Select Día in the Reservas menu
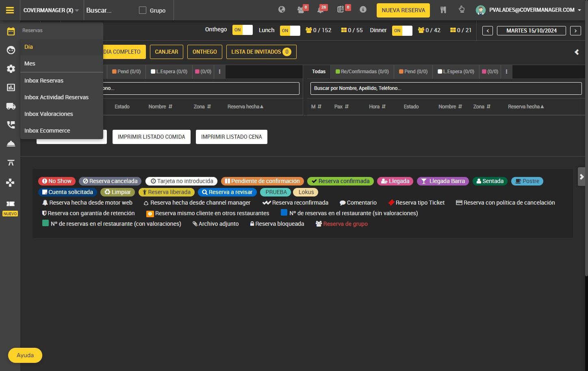This screenshot has width=588, height=371. click(x=62, y=47)
